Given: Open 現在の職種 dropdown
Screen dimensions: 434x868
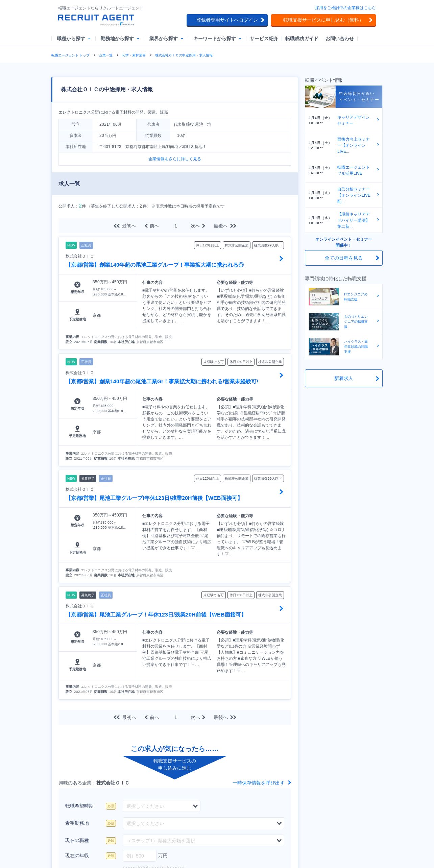Looking at the screenshot, I should [x=203, y=841].
